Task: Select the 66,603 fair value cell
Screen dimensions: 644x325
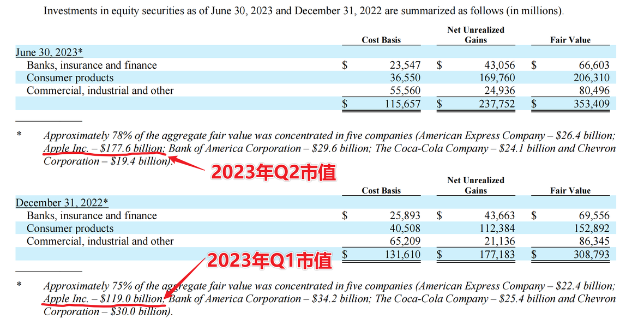Action: click(594, 65)
